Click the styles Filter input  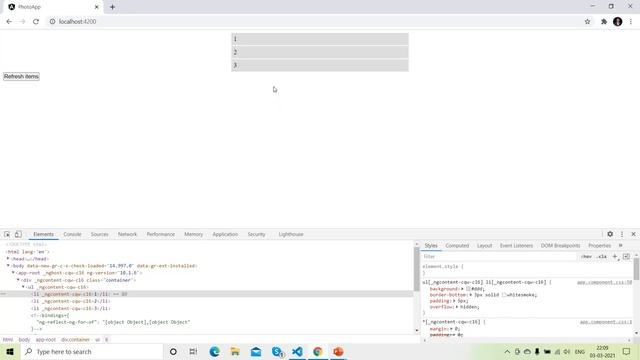pos(499,257)
